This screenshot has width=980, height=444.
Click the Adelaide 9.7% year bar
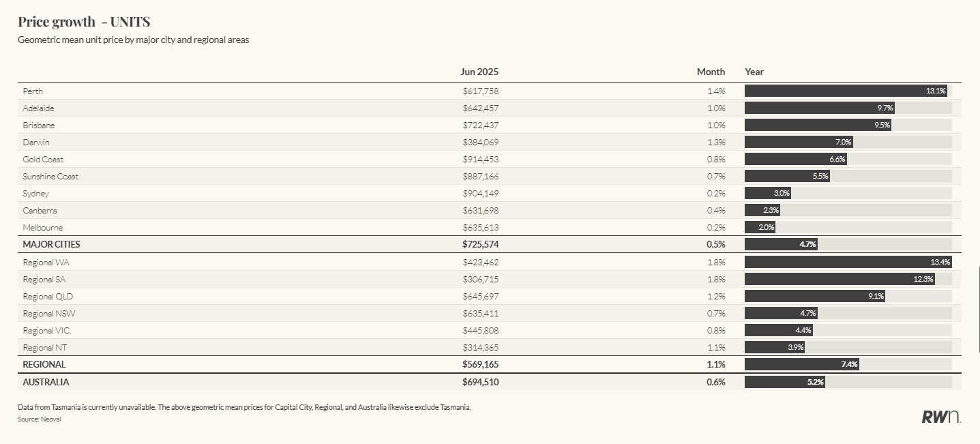(819, 108)
